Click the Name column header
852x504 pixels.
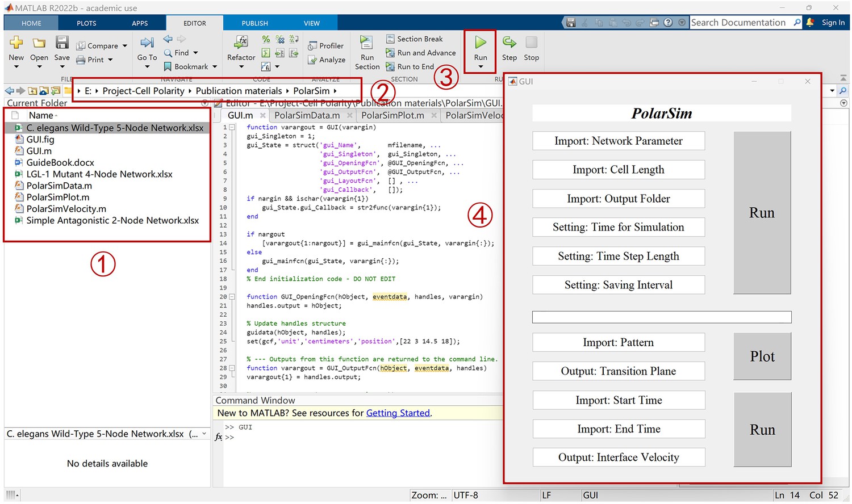click(41, 115)
